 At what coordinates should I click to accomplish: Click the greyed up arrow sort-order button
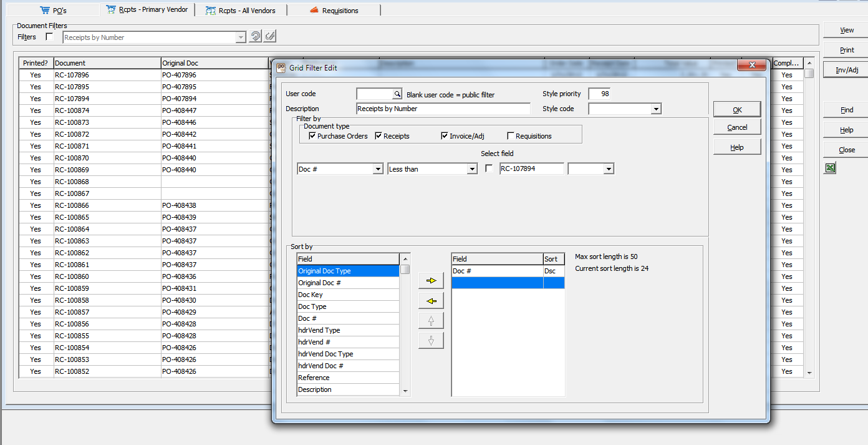431,321
